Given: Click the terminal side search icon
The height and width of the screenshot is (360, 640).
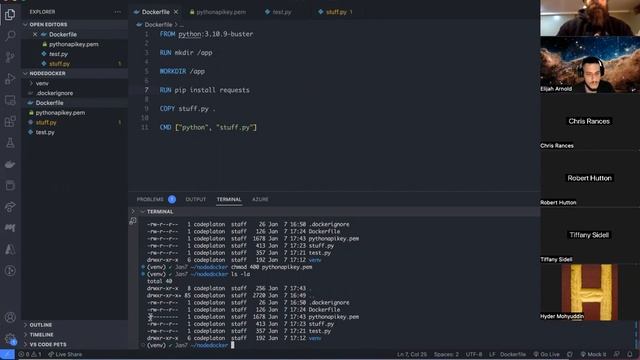Looking at the screenshot, I should pyautogui.click(x=133, y=221).
